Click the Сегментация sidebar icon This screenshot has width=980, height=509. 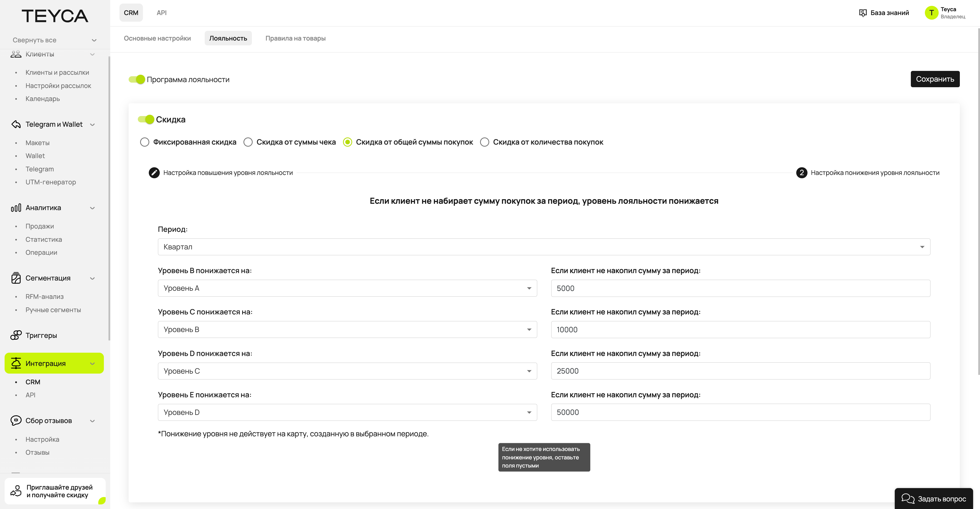click(16, 278)
